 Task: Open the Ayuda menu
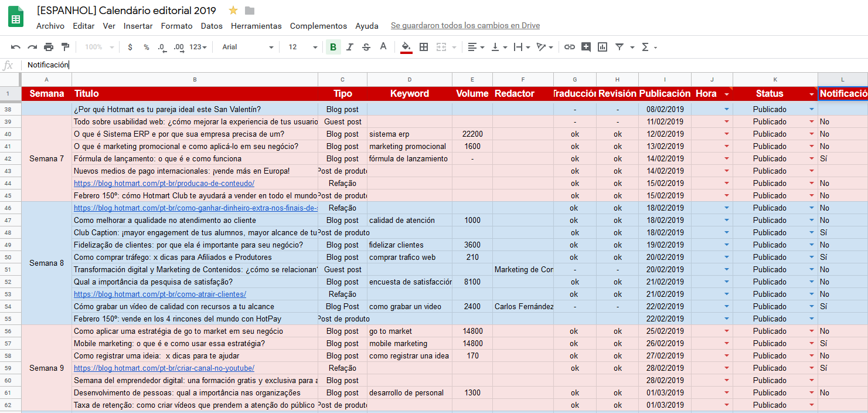(367, 26)
